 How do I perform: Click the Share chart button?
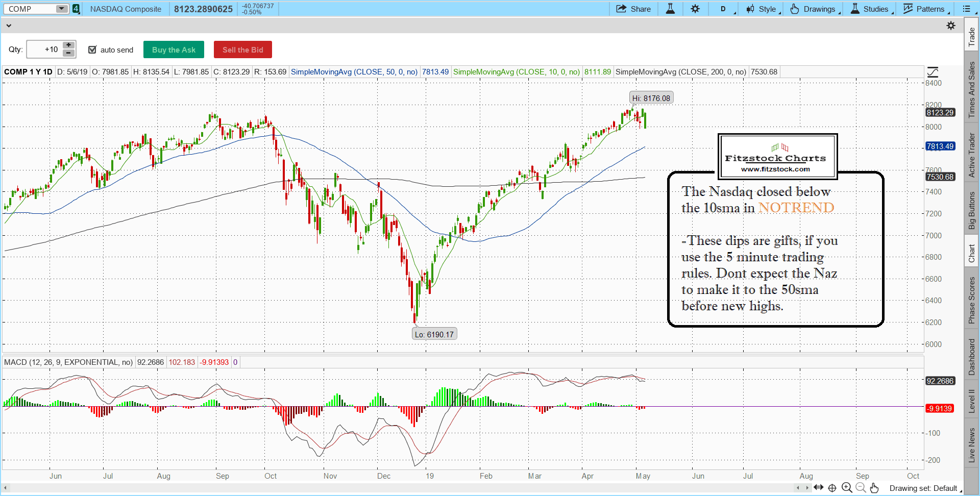click(x=633, y=9)
